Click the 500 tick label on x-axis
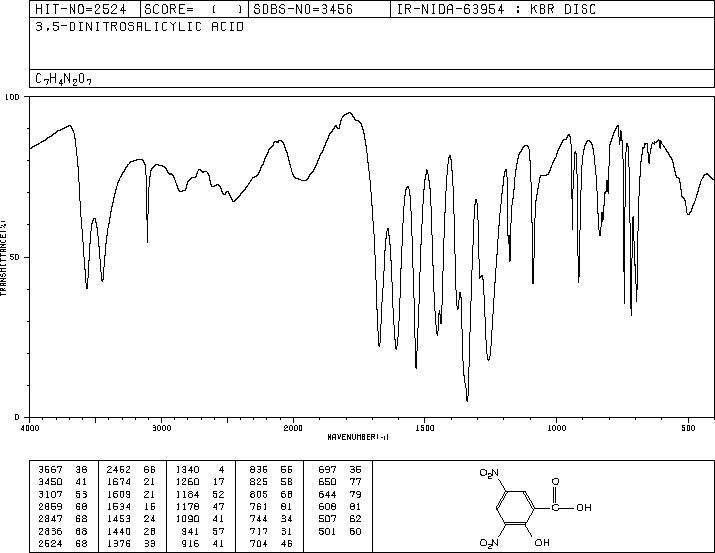The image size is (715, 553). [688, 428]
